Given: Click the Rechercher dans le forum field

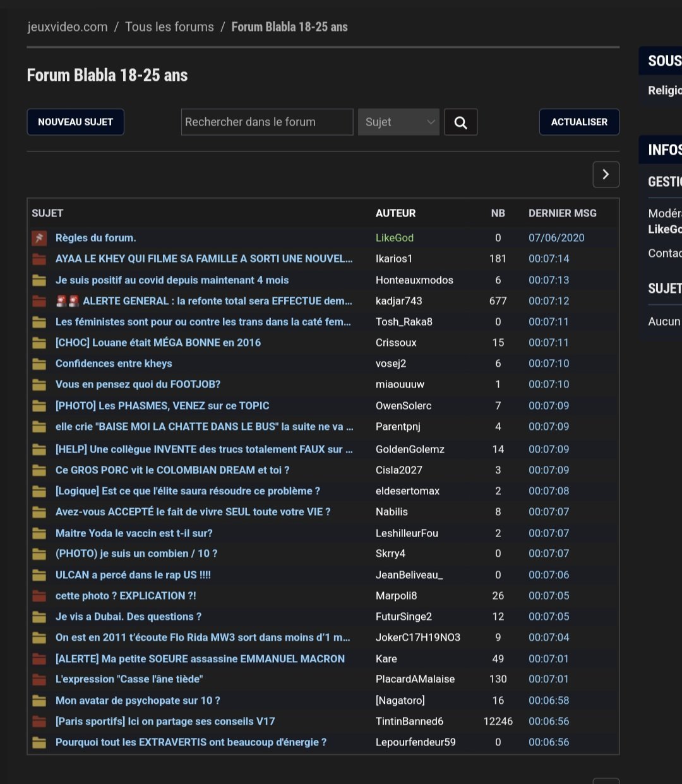Looking at the screenshot, I should 266,122.
